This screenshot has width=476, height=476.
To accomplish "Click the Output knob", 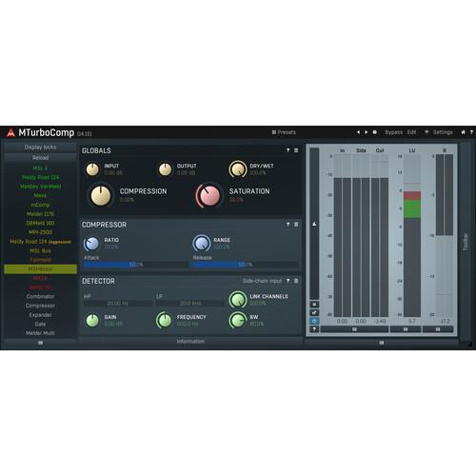I will click(x=165, y=169).
